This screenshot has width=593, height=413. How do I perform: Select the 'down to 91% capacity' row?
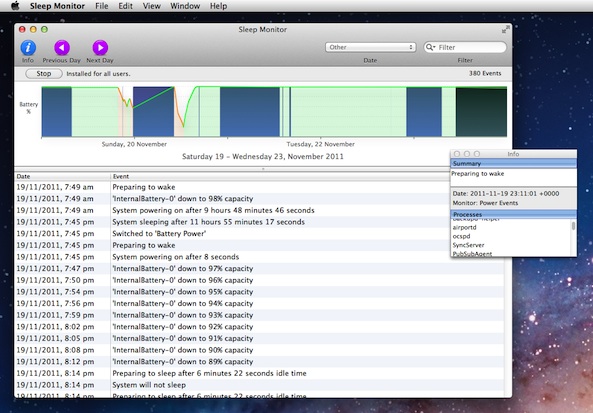click(x=259, y=338)
